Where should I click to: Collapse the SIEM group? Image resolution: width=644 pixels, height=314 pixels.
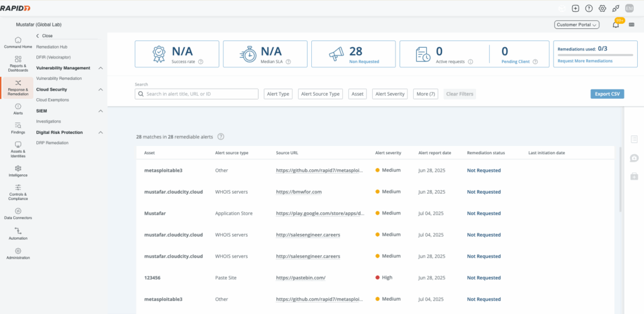(x=101, y=111)
